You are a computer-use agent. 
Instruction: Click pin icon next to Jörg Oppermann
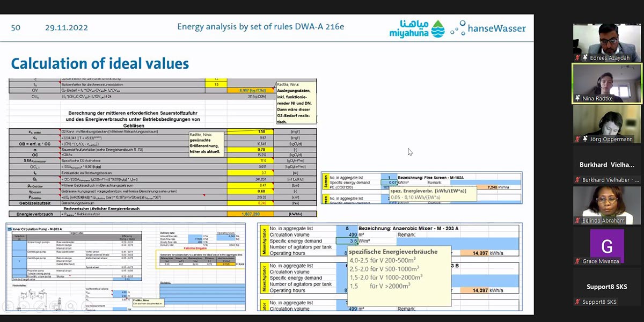[x=585, y=139]
